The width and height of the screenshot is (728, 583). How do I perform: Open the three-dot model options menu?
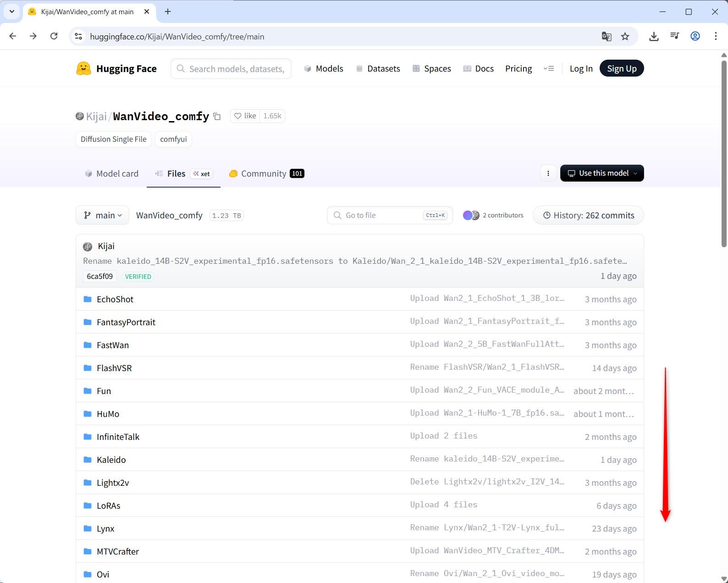(x=548, y=173)
